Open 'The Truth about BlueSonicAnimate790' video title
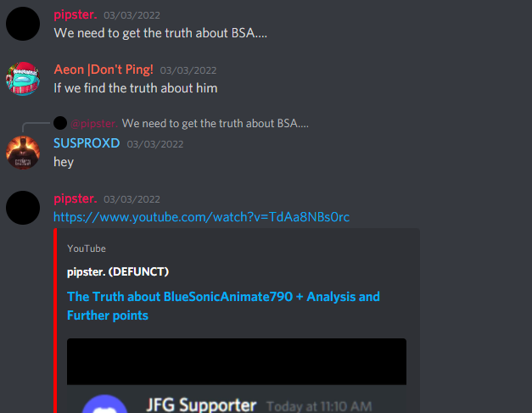 pyautogui.click(x=223, y=306)
